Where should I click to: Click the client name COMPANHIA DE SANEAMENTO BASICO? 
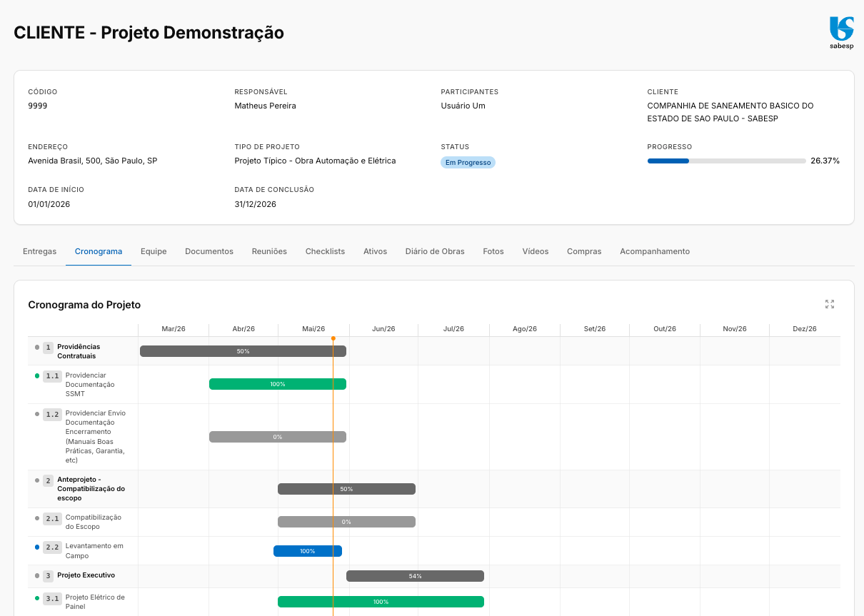pyautogui.click(x=730, y=112)
